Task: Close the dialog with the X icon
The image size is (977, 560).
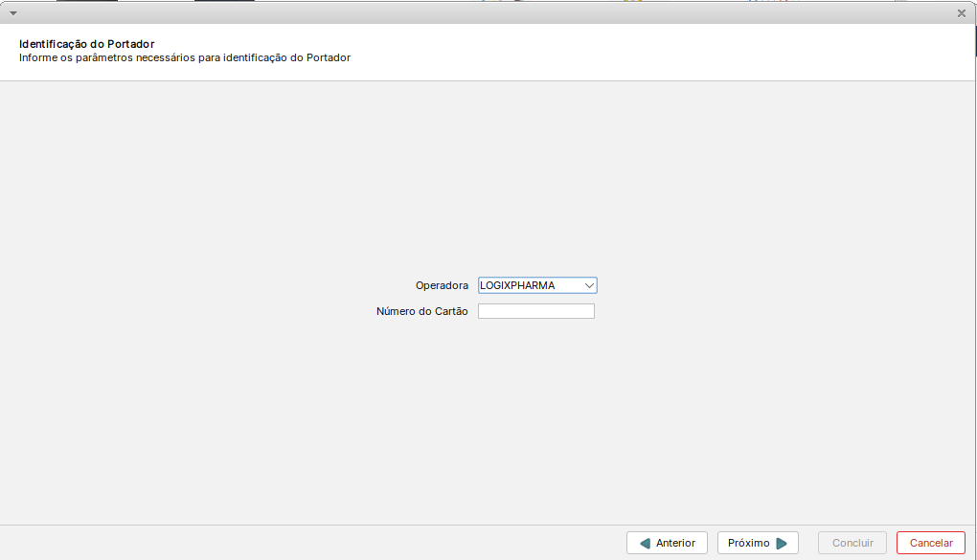Action: pyautogui.click(x=962, y=13)
